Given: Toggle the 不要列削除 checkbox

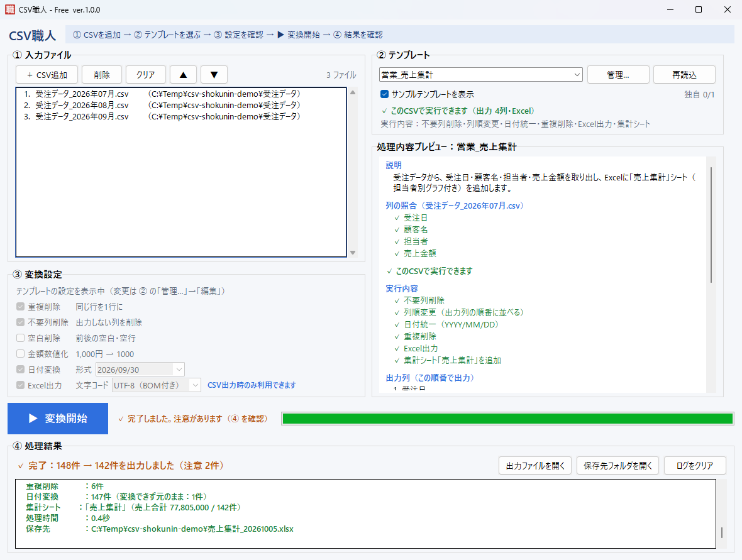Looking at the screenshot, I should pyautogui.click(x=20, y=322).
